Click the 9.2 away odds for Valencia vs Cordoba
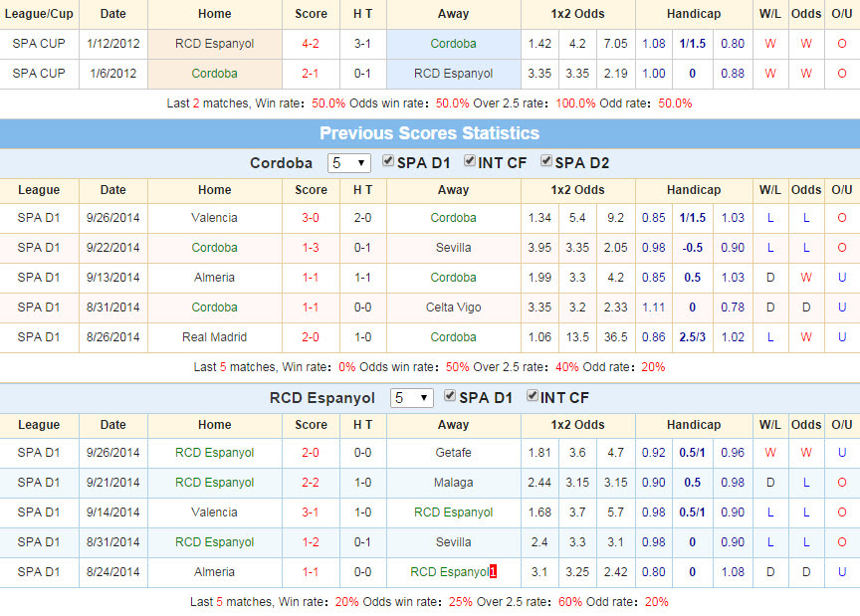This screenshot has height=616, width=860. [x=615, y=218]
